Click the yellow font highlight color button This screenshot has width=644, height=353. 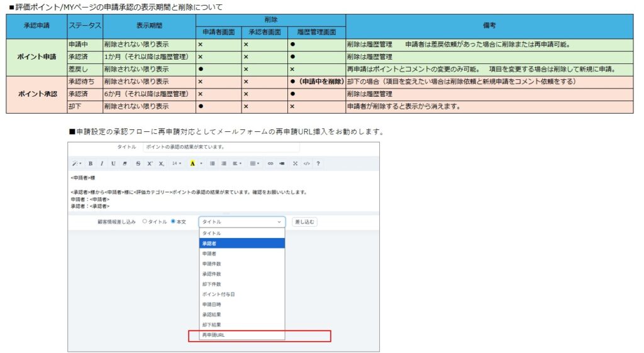coord(192,163)
